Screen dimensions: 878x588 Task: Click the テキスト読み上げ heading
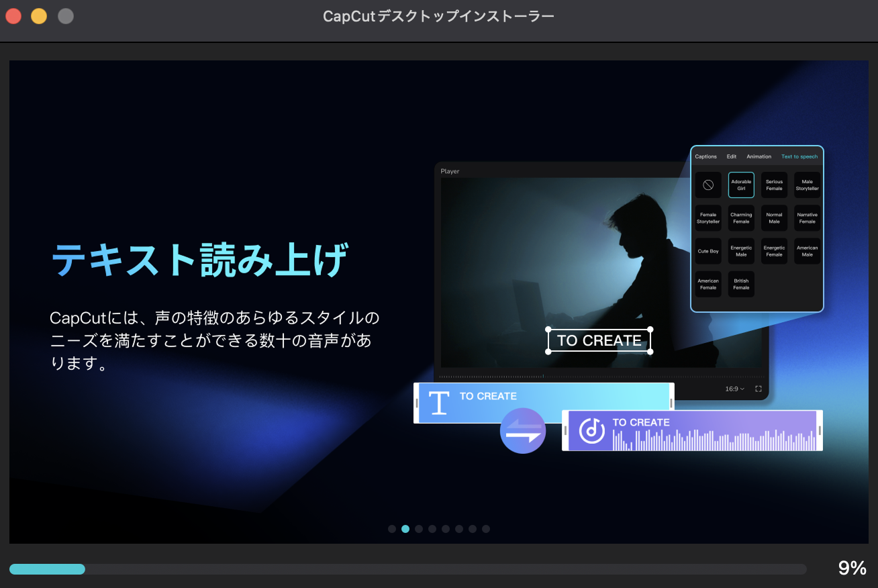(x=200, y=260)
